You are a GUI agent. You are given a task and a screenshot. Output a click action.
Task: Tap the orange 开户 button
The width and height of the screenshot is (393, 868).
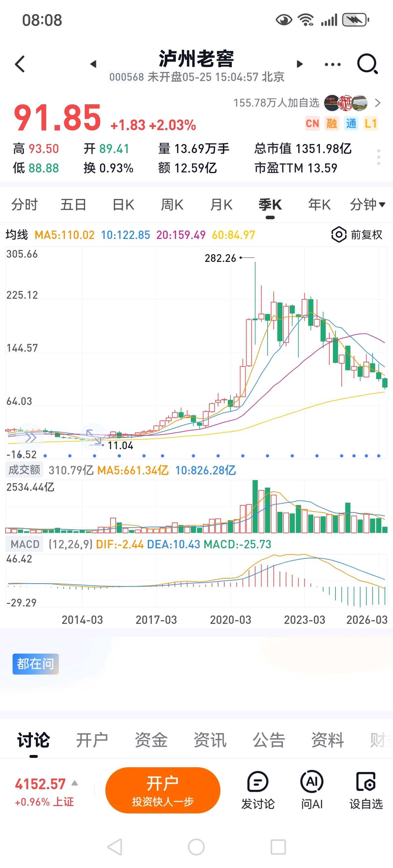pyautogui.click(x=163, y=790)
